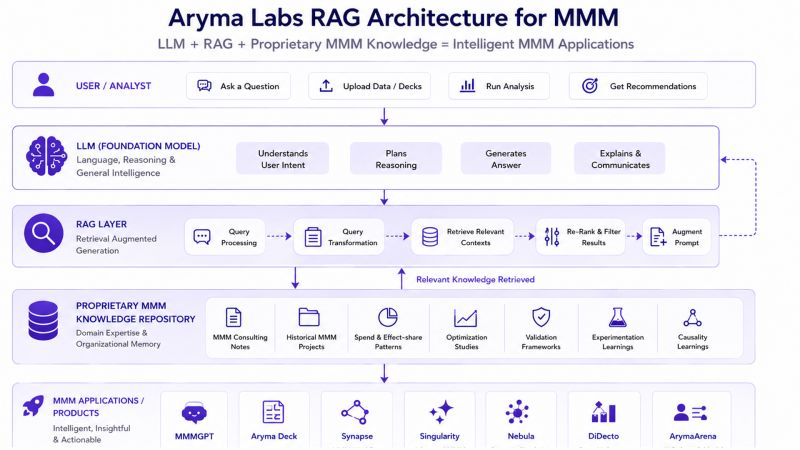Click the Intelligent, Insightful & Actionable text
The height and width of the screenshot is (450, 800).
(x=92, y=434)
